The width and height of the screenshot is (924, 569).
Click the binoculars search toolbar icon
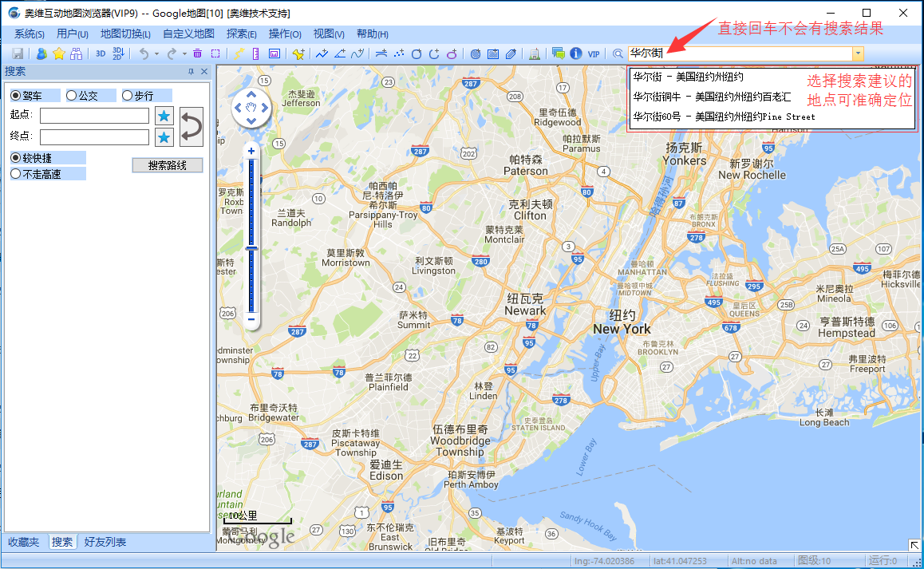click(76, 53)
